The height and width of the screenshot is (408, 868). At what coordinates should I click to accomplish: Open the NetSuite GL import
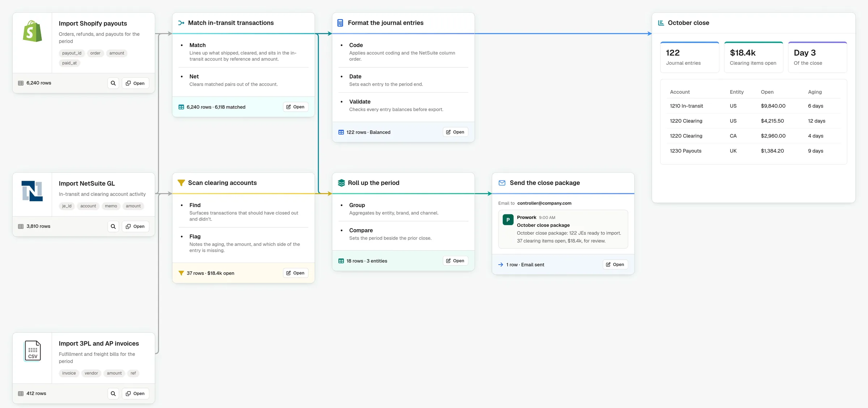point(135,226)
